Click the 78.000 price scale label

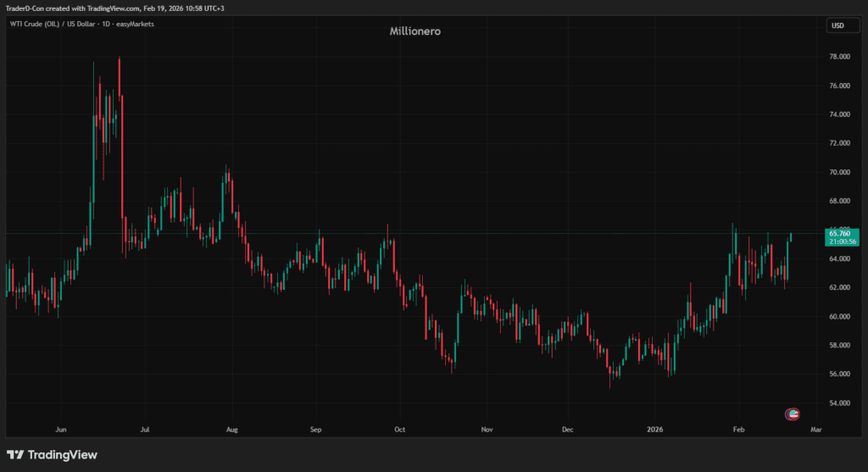pos(840,57)
